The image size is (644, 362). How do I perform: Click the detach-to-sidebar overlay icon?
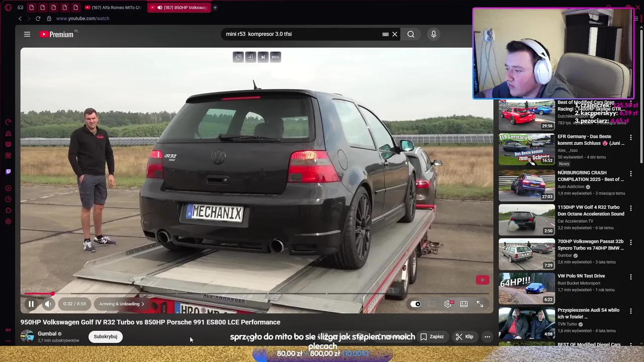click(251, 57)
